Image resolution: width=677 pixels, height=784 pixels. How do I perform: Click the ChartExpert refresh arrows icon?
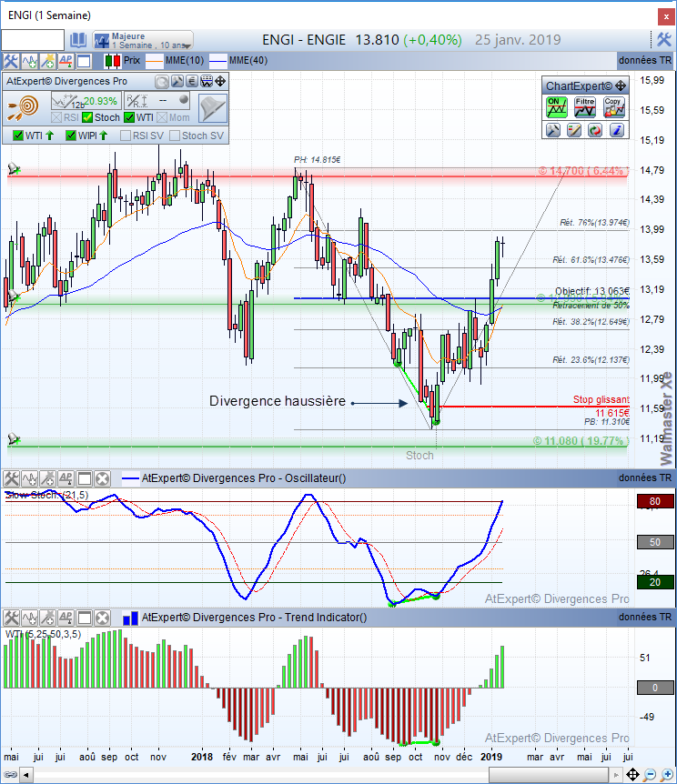(595, 130)
